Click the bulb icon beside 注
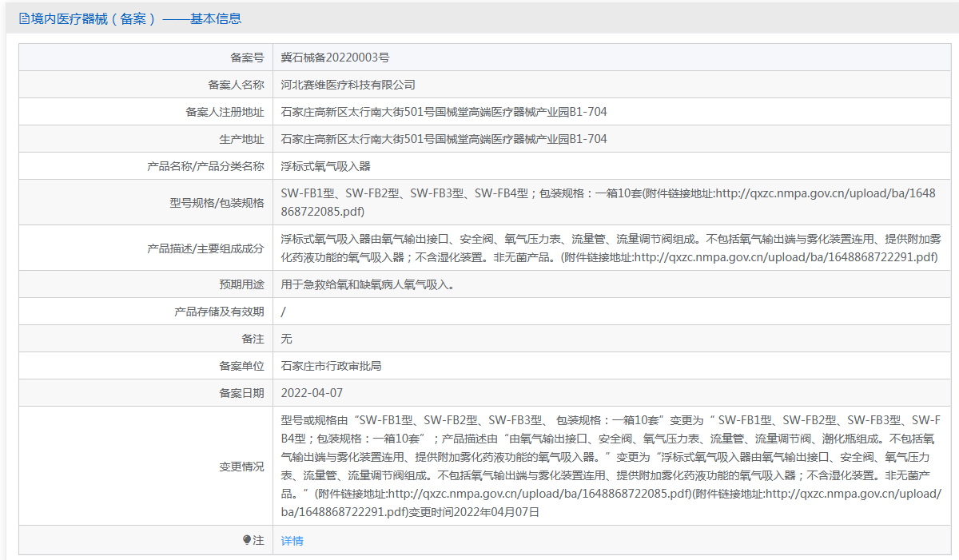959x560 pixels. 247,540
